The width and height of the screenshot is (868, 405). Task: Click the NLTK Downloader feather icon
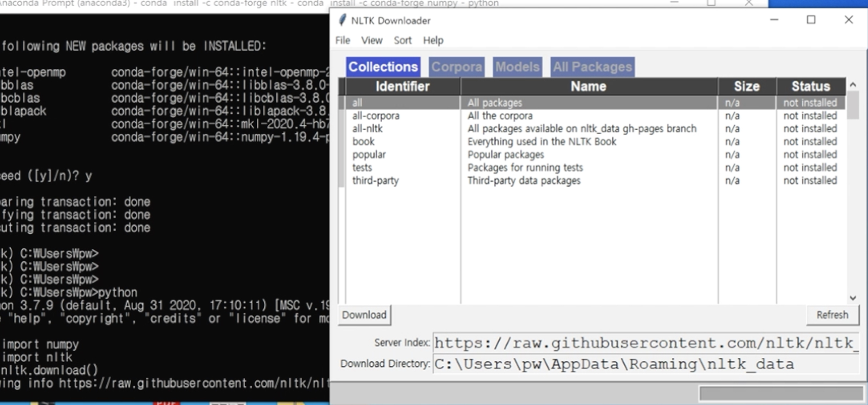pos(342,20)
